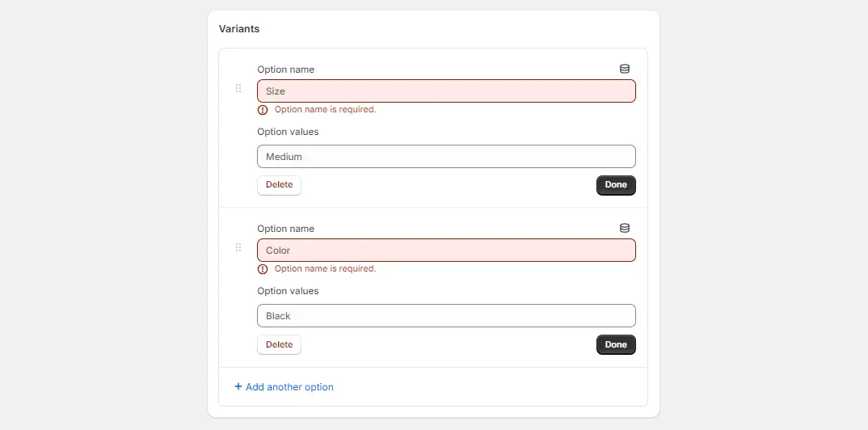Open the database icon above the Size field
Screen dimensions: 868x430
tap(625, 70)
